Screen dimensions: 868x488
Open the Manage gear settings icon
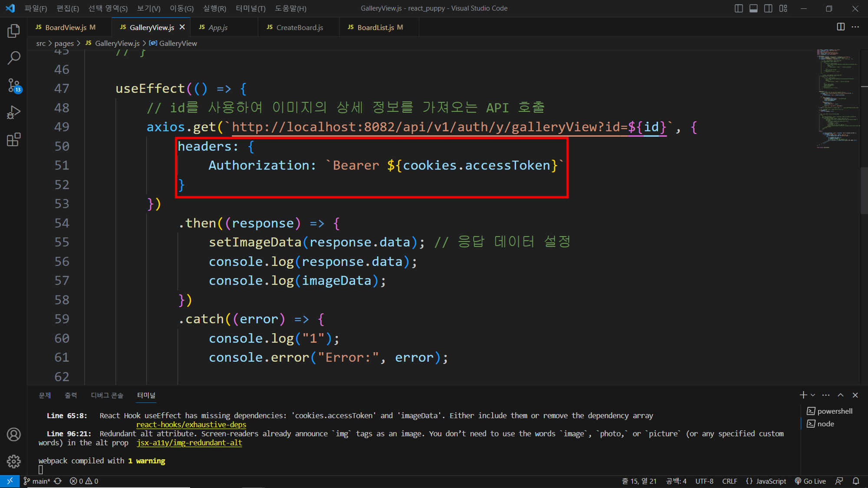[x=13, y=461]
